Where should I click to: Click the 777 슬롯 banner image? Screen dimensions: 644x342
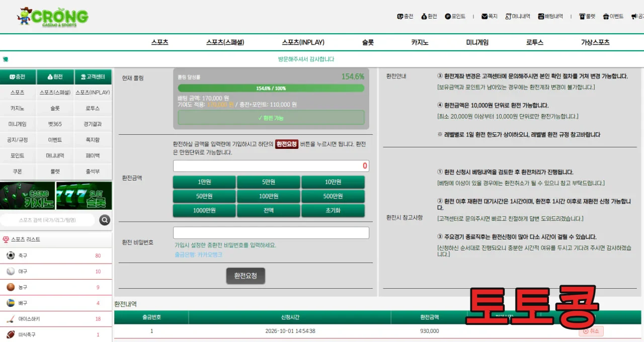click(84, 196)
